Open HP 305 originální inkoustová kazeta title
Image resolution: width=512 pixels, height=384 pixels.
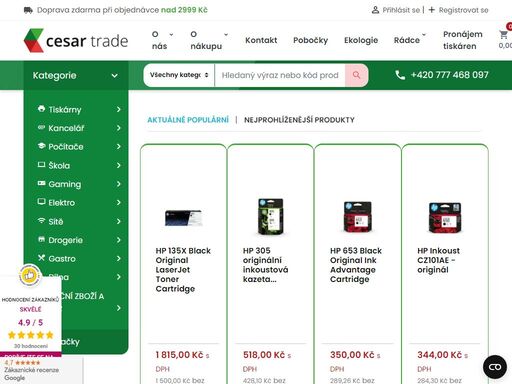[265, 265]
